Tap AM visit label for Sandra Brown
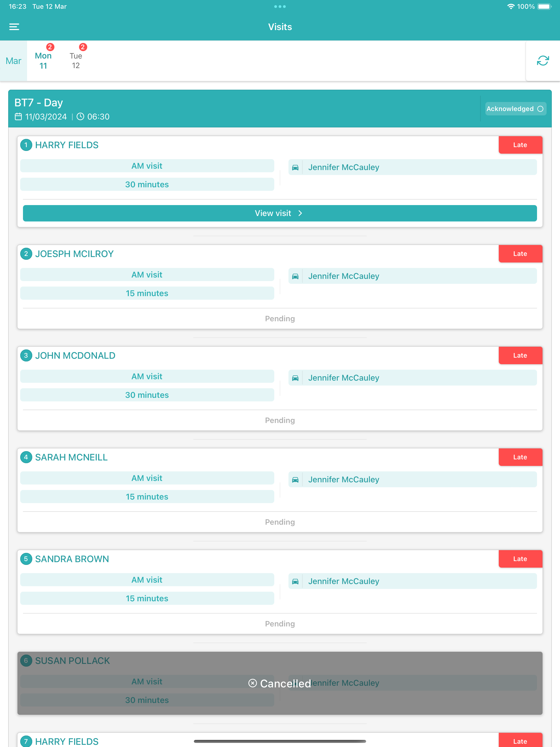The width and height of the screenshot is (560, 747). click(147, 579)
